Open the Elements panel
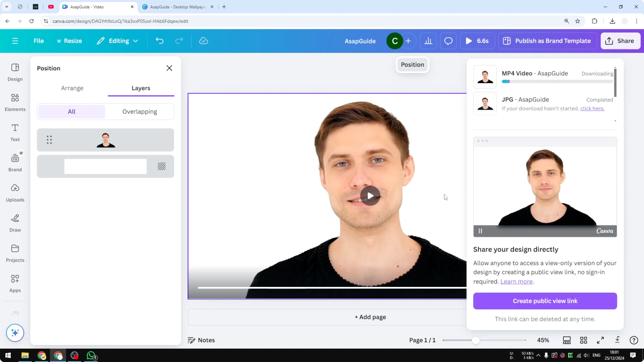Image resolution: width=644 pixels, height=362 pixels. tap(15, 102)
